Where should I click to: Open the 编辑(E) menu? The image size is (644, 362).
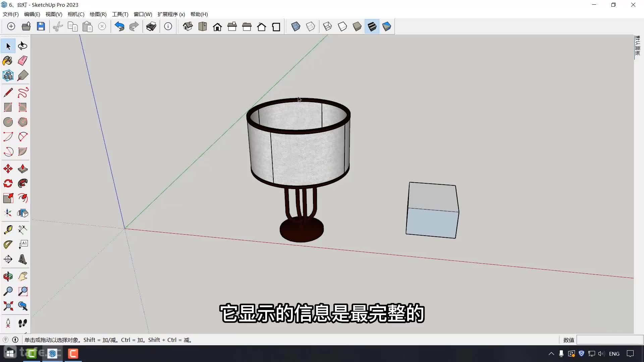tap(32, 14)
